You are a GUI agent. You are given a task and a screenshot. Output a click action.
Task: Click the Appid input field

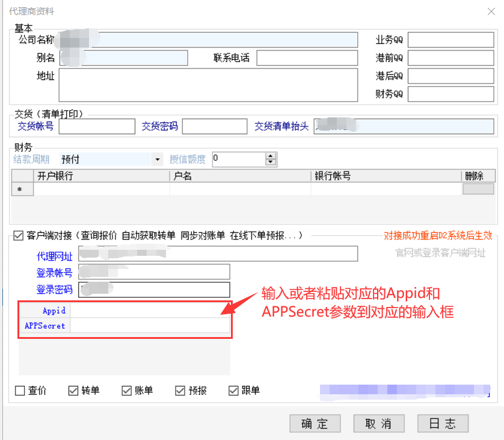(150, 311)
